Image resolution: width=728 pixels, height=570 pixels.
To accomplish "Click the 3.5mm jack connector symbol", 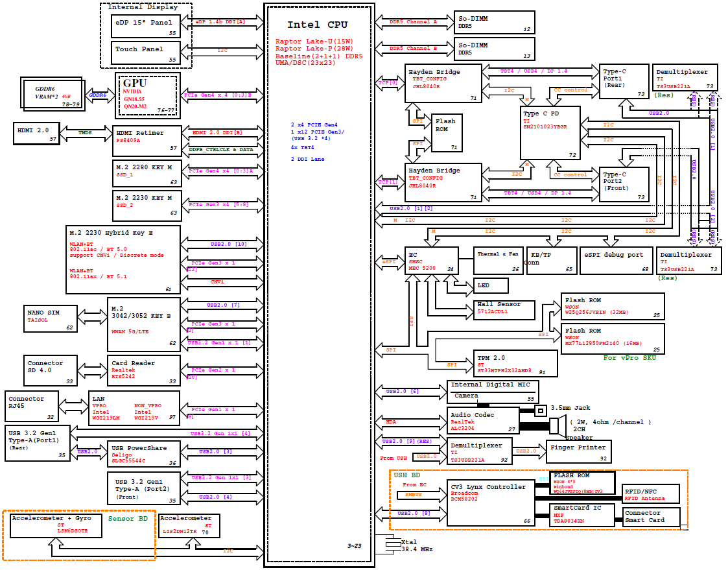I will 541,411.
